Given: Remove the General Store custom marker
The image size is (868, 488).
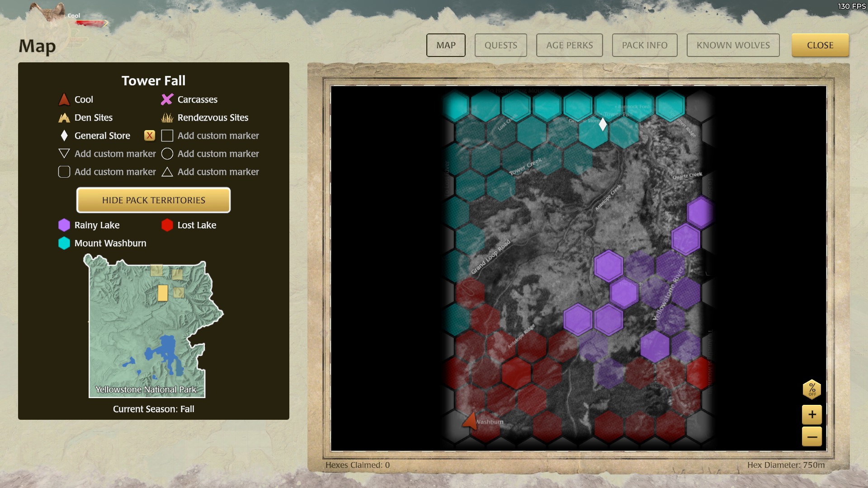Looking at the screenshot, I should click(x=150, y=136).
